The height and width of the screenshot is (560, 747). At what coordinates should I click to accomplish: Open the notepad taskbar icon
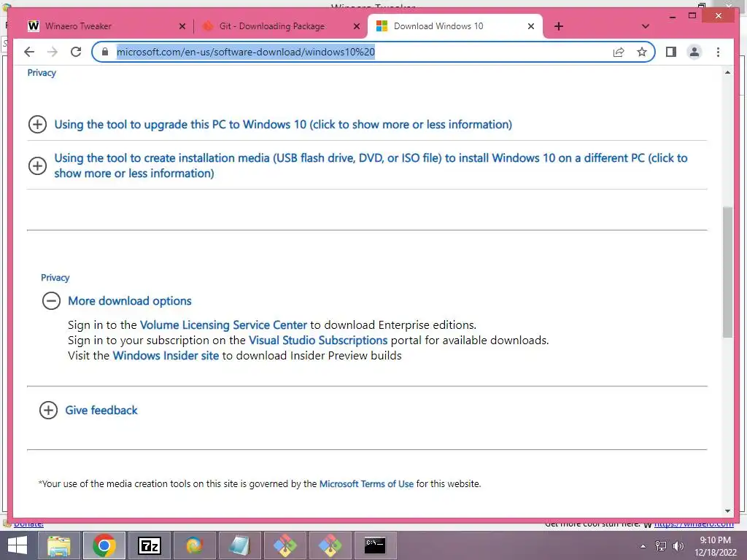point(239,545)
